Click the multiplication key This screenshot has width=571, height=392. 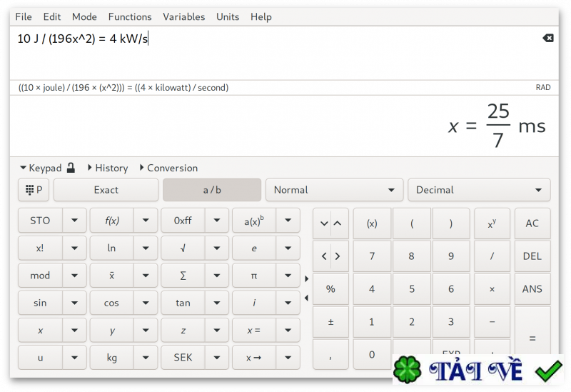tap(492, 289)
